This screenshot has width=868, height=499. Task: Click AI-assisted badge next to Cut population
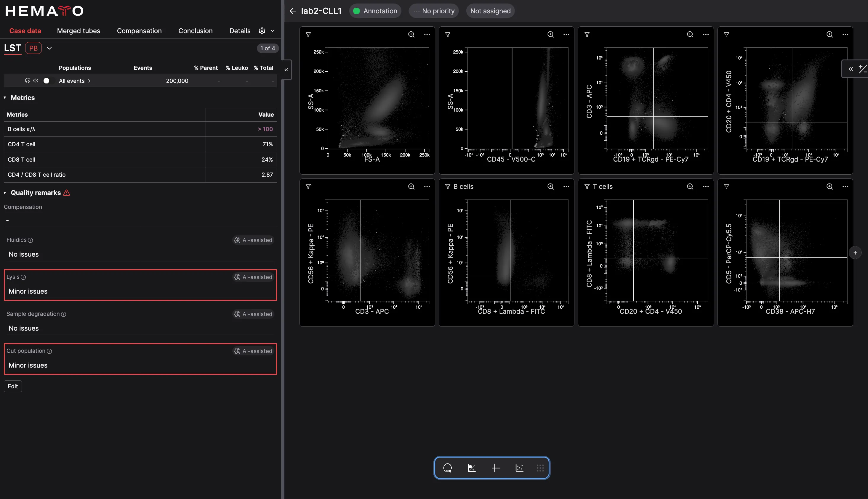pyautogui.click(x=253, y=351)
